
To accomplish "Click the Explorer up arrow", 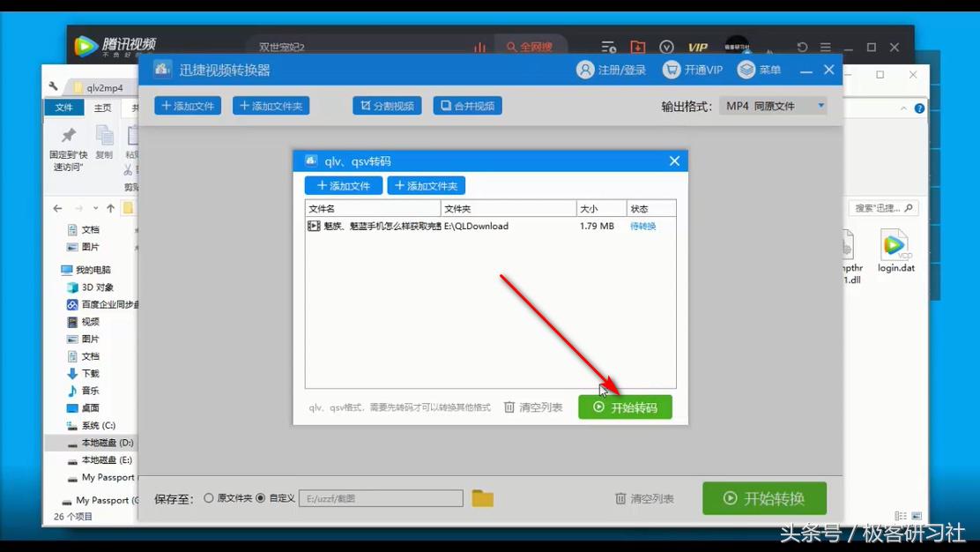I will 111,208.
